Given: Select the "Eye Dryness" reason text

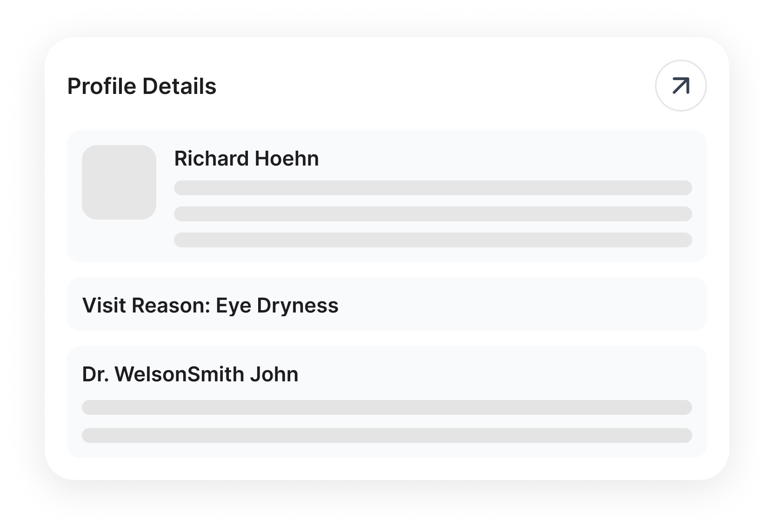Looking at the screenshot, I should pyautogui.click(x=277, y=306).
